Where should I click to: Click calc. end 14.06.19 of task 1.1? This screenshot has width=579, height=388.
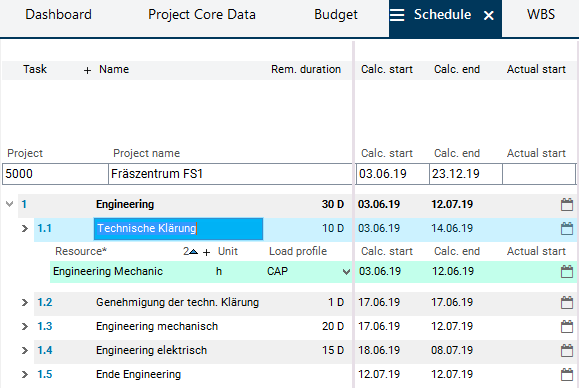pos(452,228)
